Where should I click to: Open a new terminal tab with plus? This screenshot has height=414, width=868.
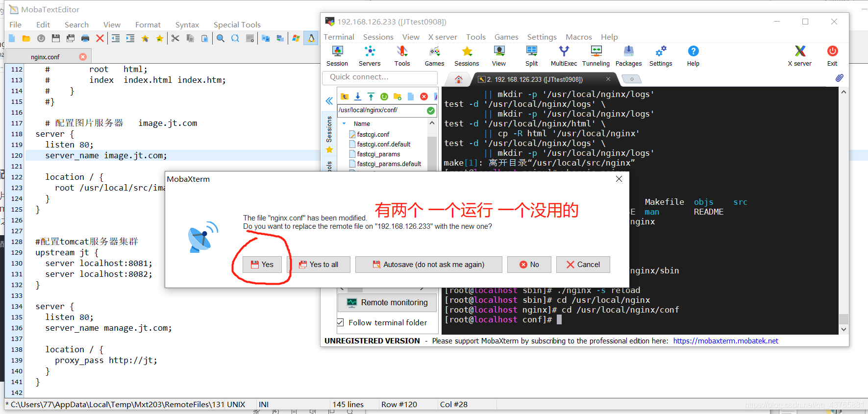tap(632, 79)
